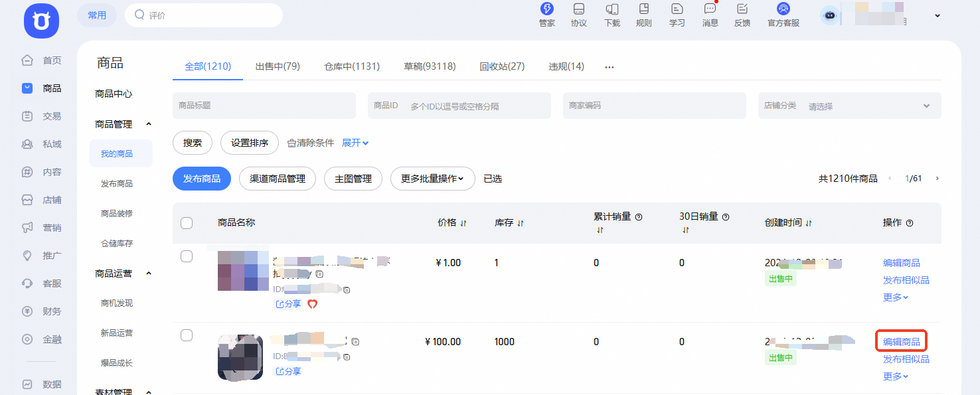Open the 学习 icon in the top bar

(x=677, y=15)
